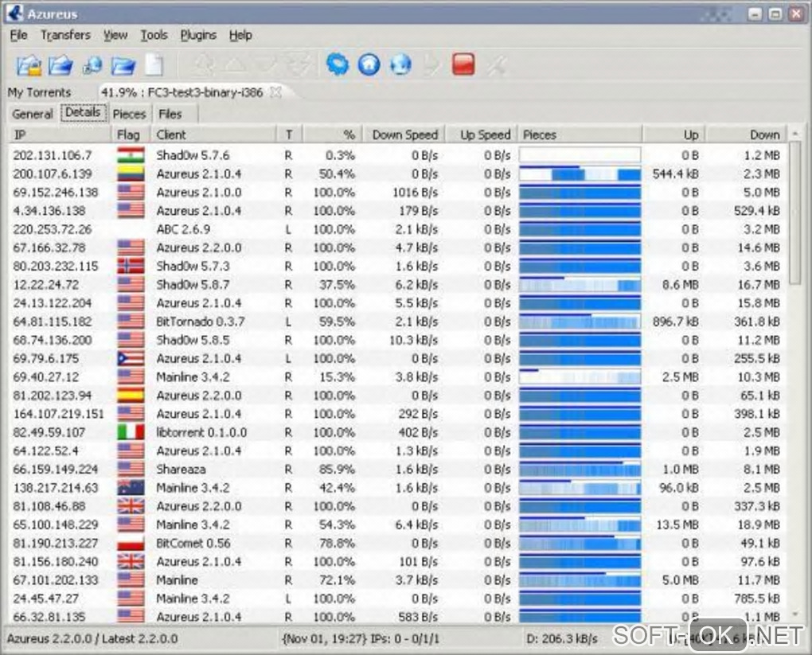Sort by the Up Speed column header
This screenshot has width=812, height=655.
coord(481,135)
